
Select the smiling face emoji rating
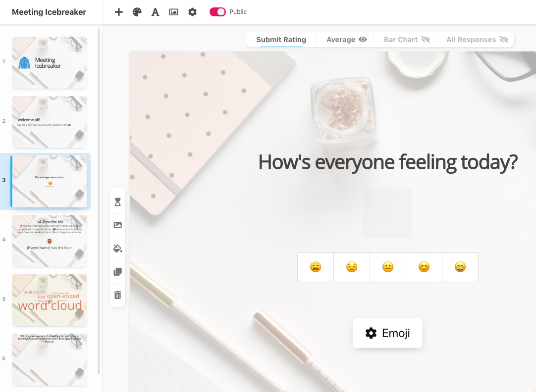pyautogui.click(x=424, y=267)
